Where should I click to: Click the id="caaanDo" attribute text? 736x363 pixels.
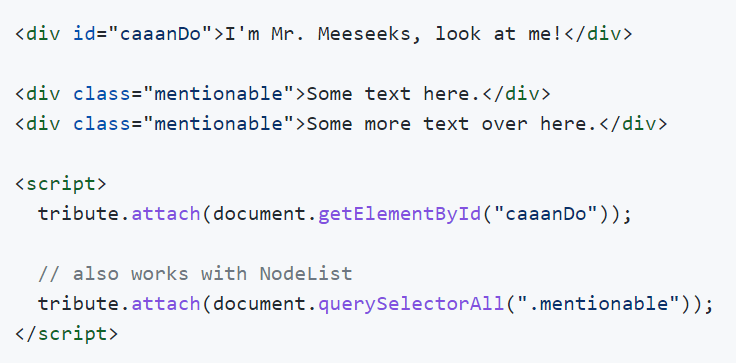143,34
